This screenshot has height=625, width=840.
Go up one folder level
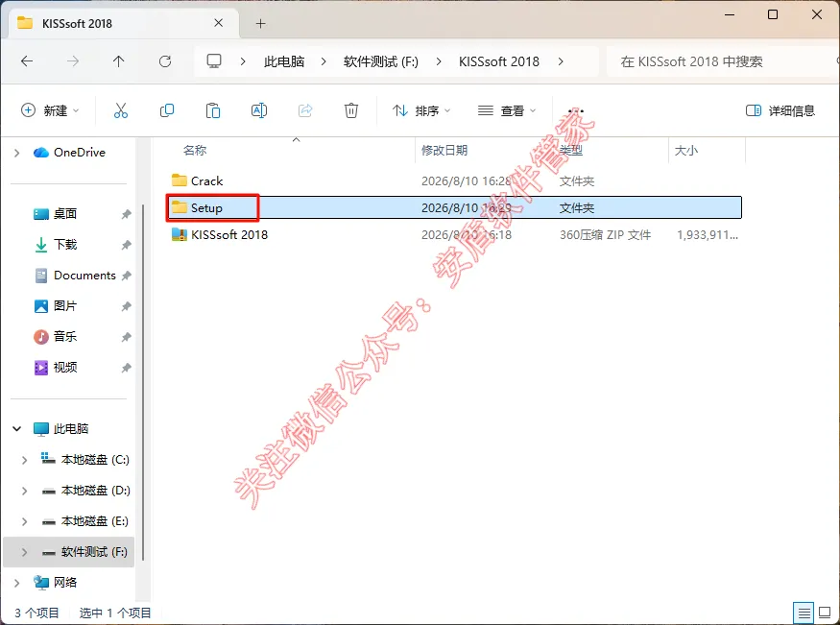[119, 61]
